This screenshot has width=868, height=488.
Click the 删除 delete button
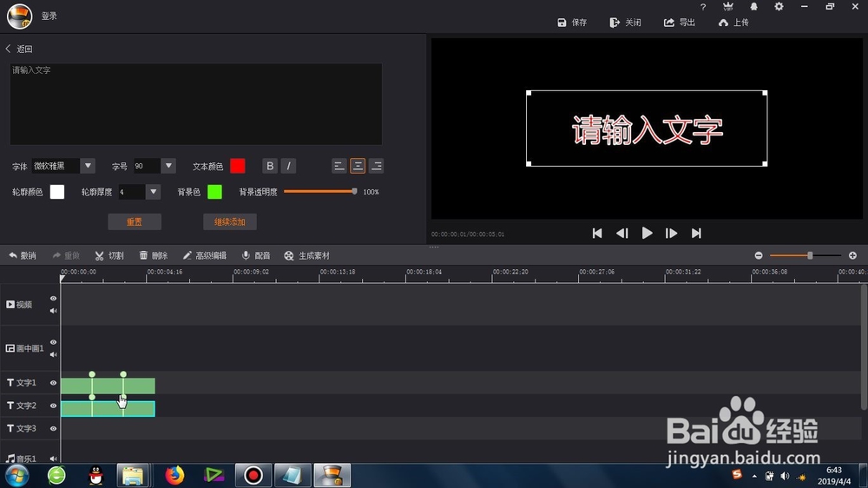154,255
